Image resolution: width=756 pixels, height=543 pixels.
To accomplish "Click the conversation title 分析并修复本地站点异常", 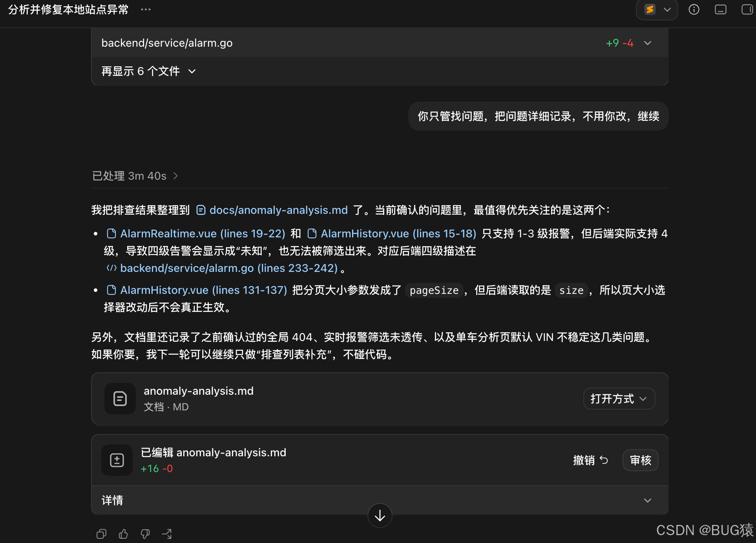I will click(68, 9).
